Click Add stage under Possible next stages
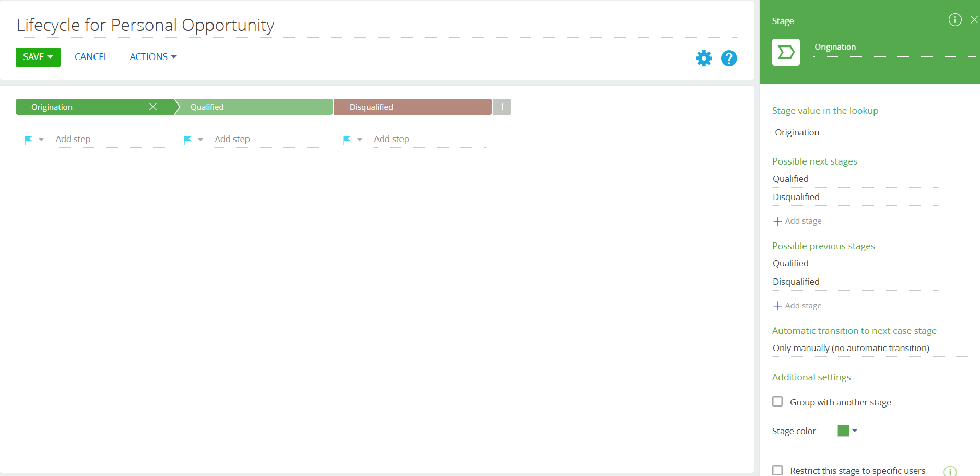The width and height of the screenshot is (980, 476). click(x=797, y=221)
